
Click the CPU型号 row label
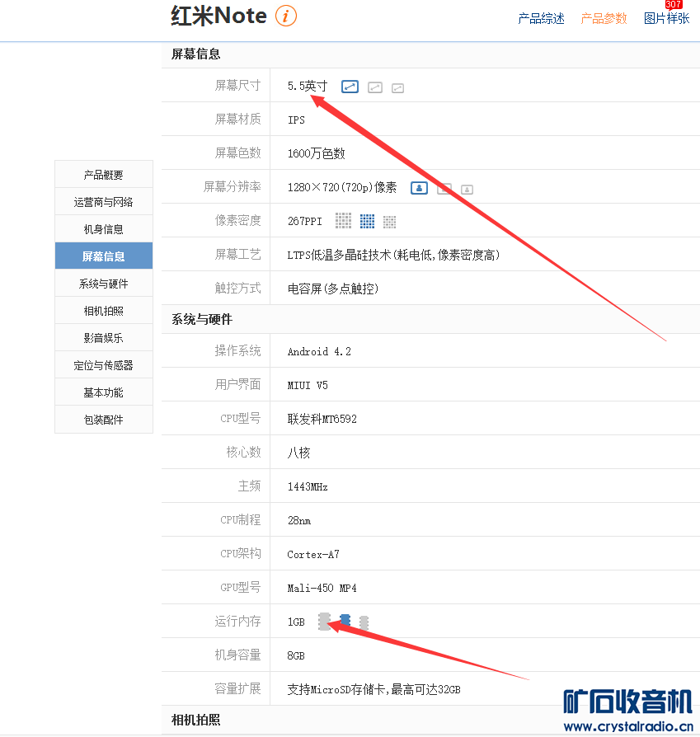[x=240, y=418]
